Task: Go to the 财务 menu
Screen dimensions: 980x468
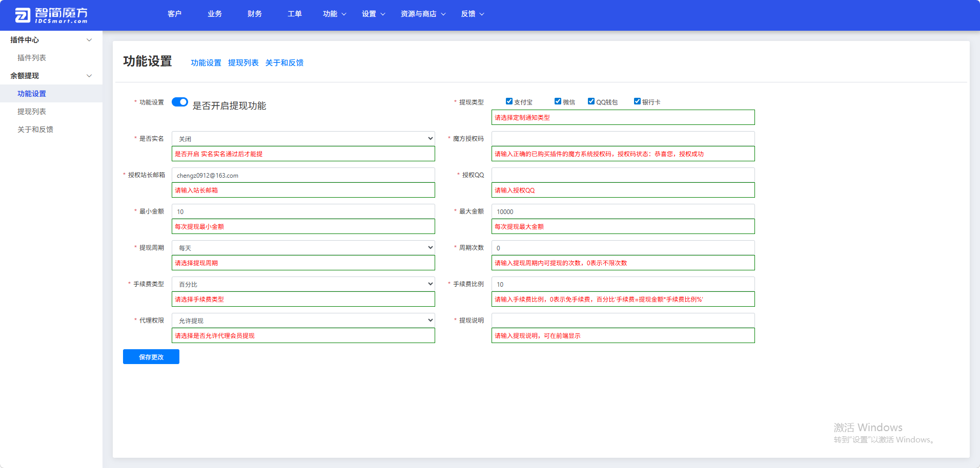Action: [x=255, y=14]
